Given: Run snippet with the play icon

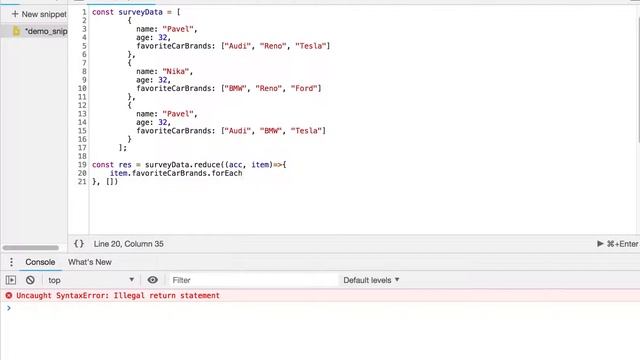Looking at the screenshot, I should tap(600, 244).
